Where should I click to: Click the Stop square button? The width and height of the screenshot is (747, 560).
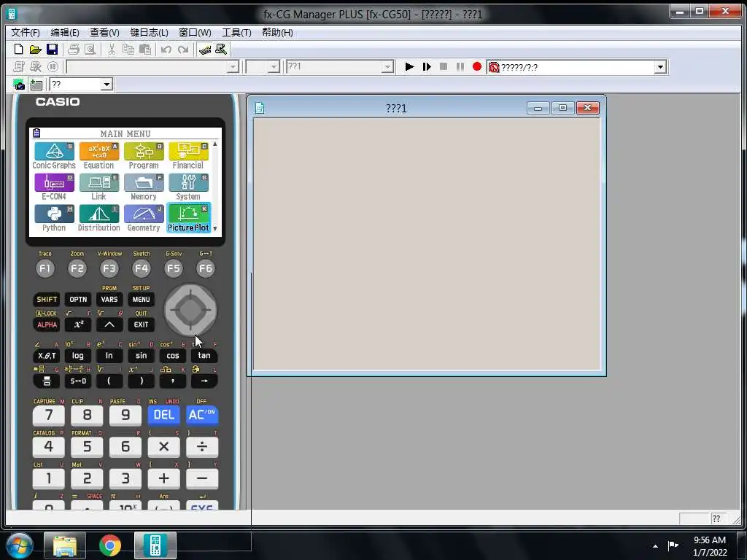tap(443, 66)
